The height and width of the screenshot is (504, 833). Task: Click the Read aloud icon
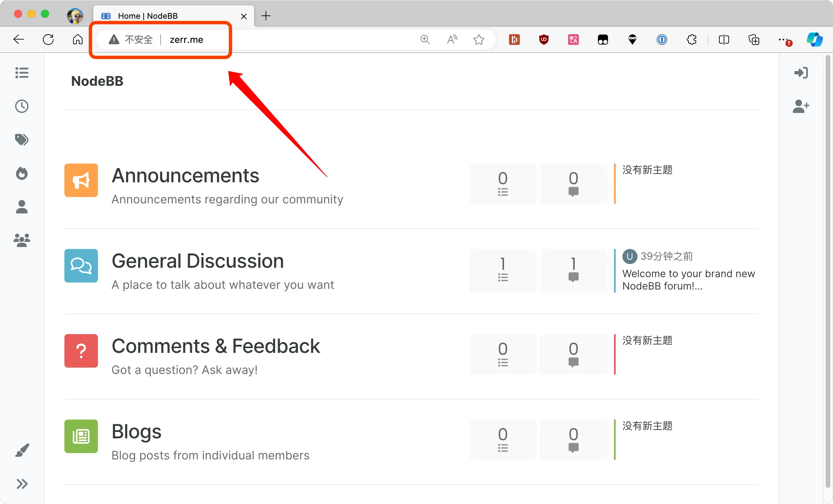click(x=452, y=40)
